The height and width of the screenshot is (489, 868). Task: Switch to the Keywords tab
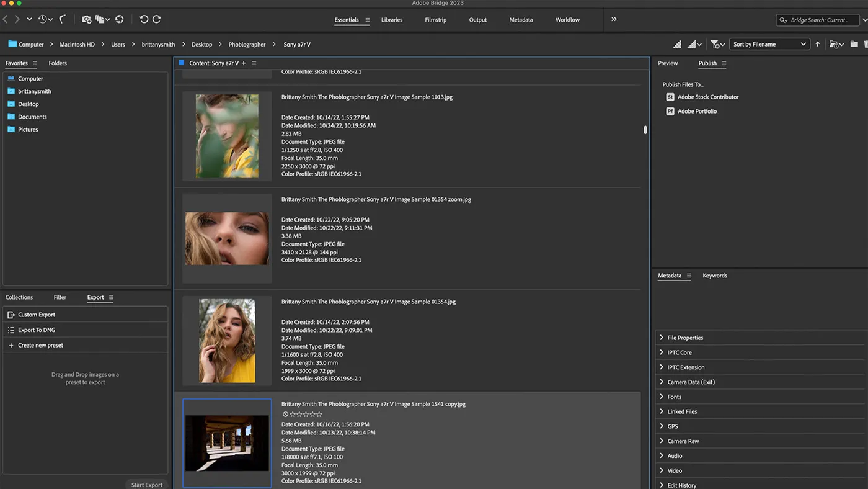[x=714, y=276]
